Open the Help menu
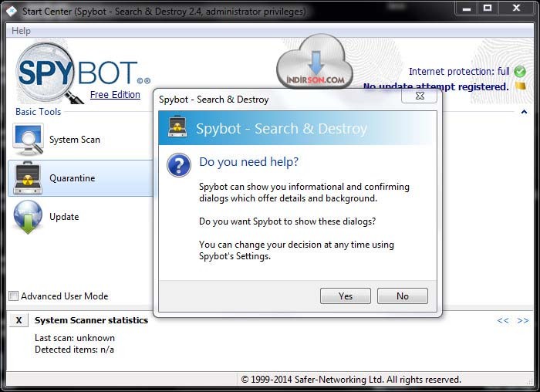 [21, 31]
